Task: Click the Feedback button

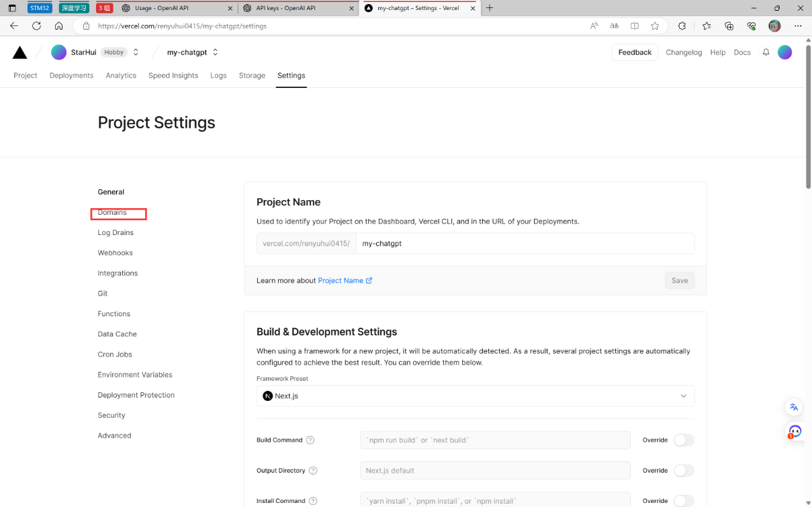Action: point(635,52)
